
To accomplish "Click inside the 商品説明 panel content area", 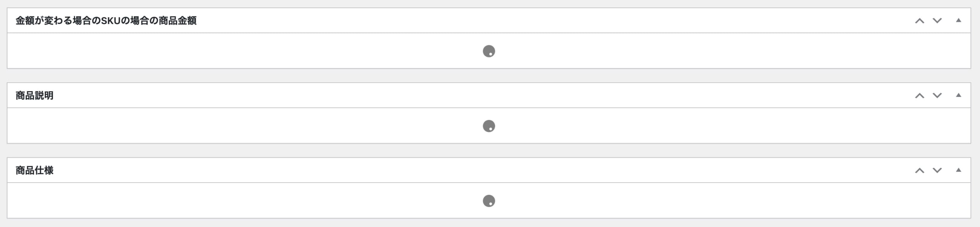I will click(489, 126).
